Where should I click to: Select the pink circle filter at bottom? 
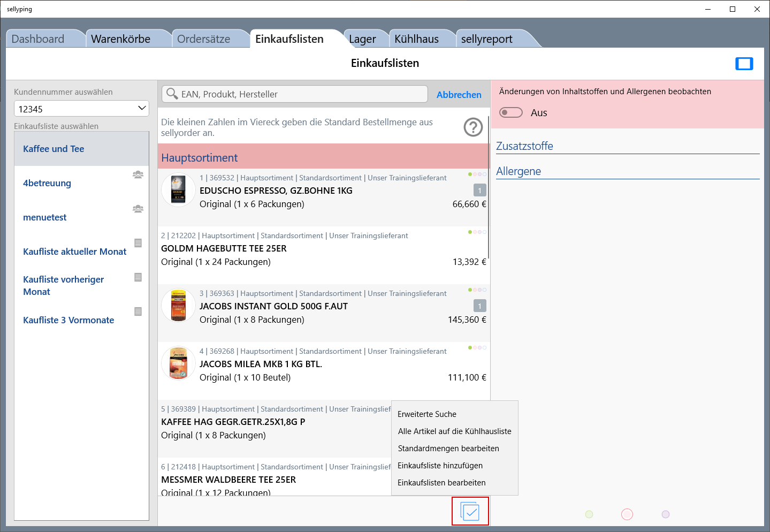pyautogui.click(x=627, y=514)
